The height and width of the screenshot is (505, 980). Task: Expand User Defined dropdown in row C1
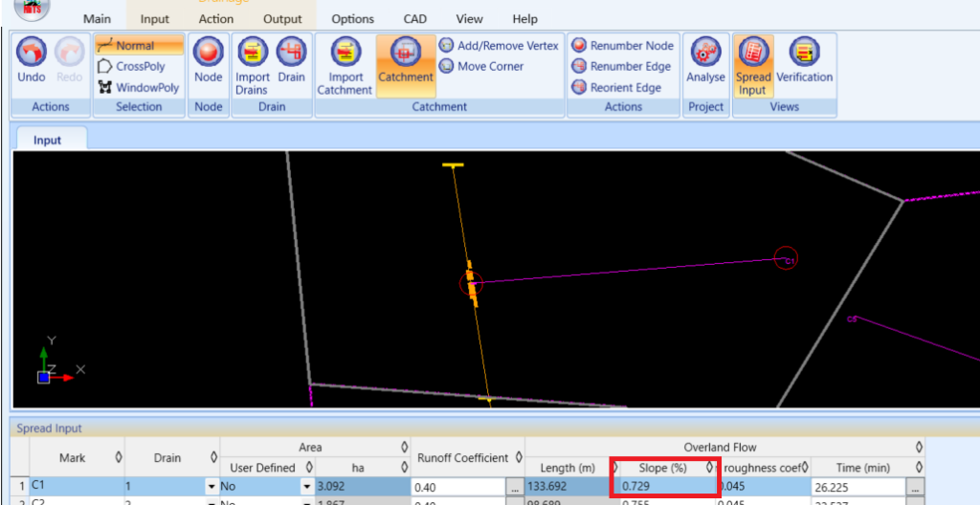(307, 487)
